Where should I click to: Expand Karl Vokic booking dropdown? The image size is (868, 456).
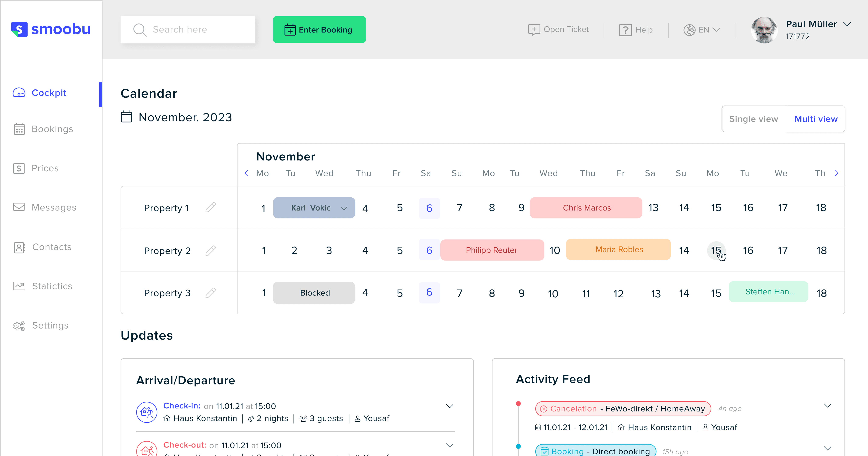[x=344, y=208]
